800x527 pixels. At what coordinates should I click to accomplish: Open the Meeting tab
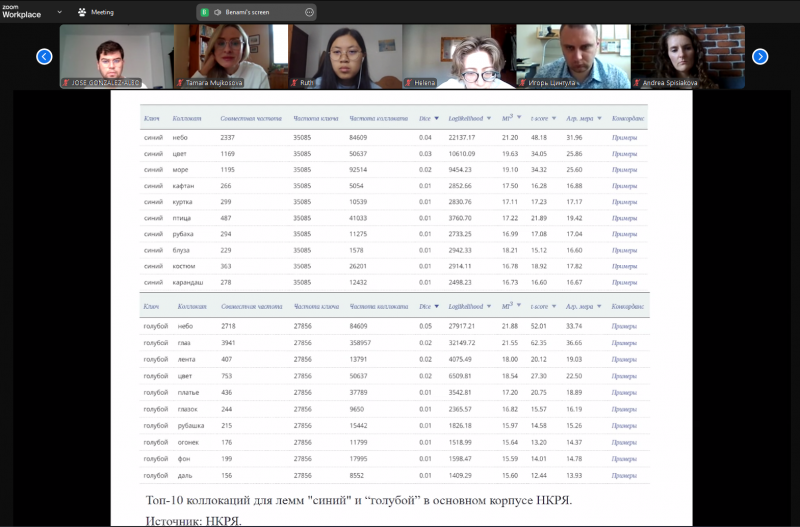[x=97, y=12]
